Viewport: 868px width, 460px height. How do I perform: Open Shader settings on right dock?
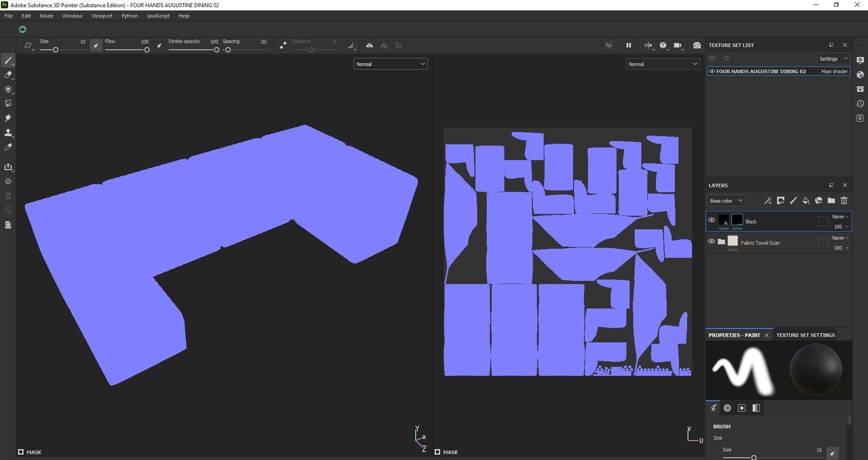click(x=860, y=75)
